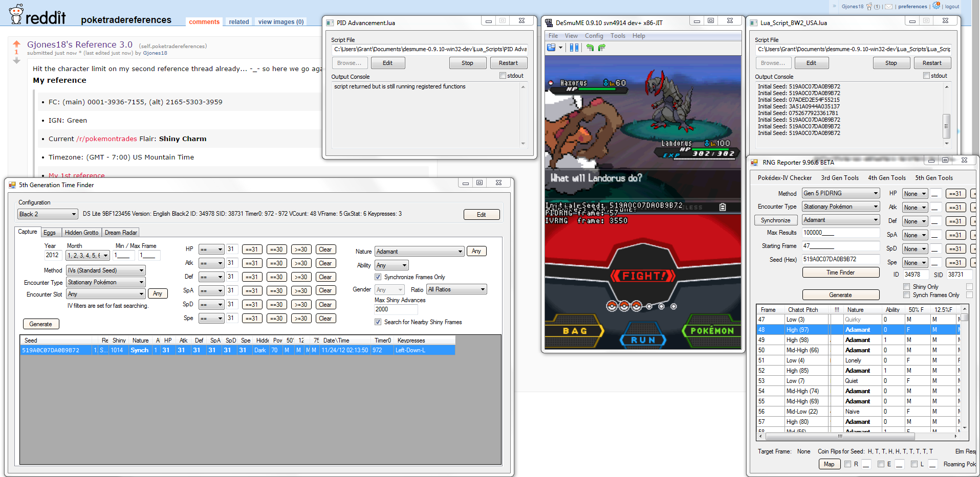Uncheck Search for Nearby Shiny Frames
980x477 pixels.
click(x=378, y=322)
